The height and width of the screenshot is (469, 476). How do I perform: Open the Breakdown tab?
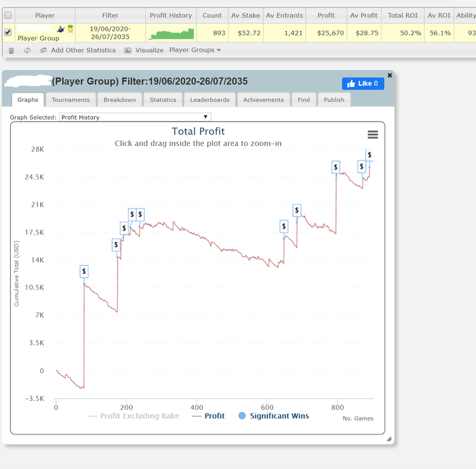(x=120, y=100)
